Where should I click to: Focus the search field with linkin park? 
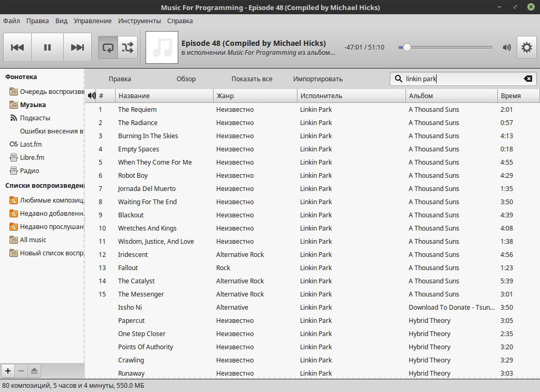point(463,79)
